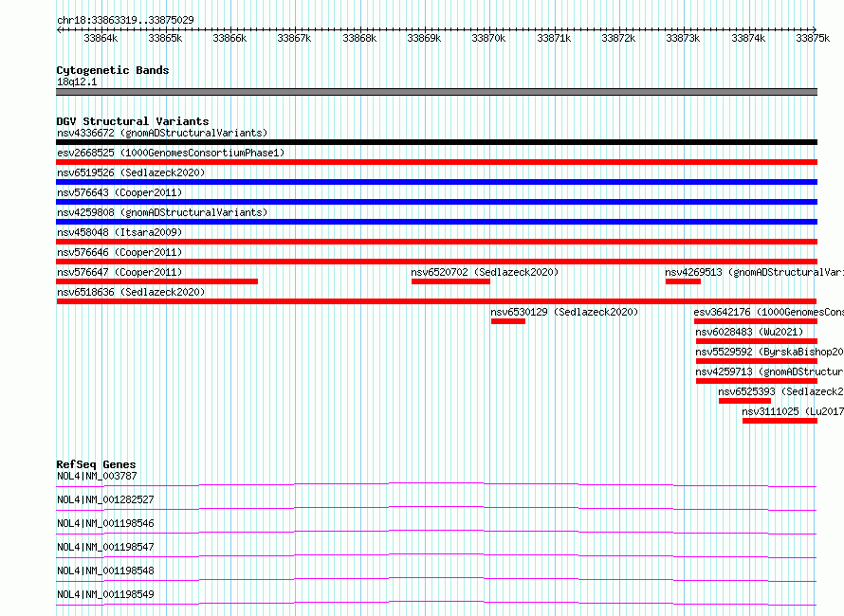Select the nsv4259808 blue variant bar
Viewport: 844px width, 616px height.
pos(436,222)
